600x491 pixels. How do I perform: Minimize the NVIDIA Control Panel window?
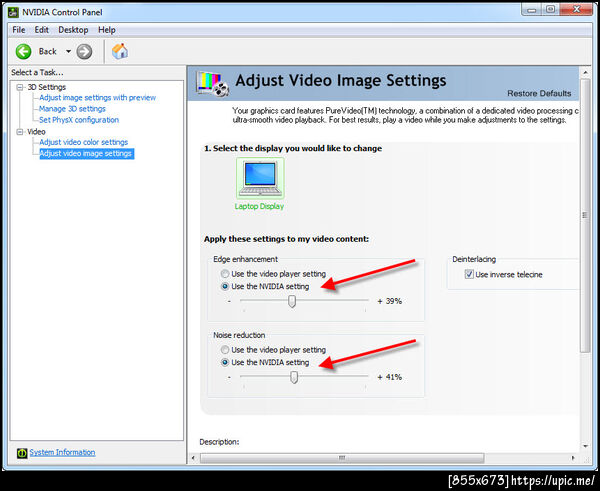[532, 10]
